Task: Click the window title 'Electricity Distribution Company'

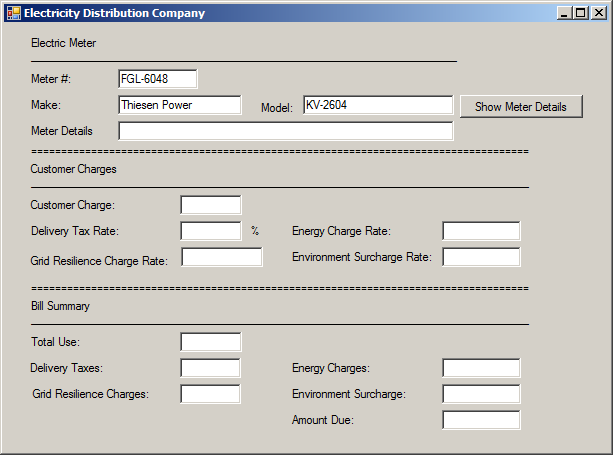Action: click(x=114, y=13)
